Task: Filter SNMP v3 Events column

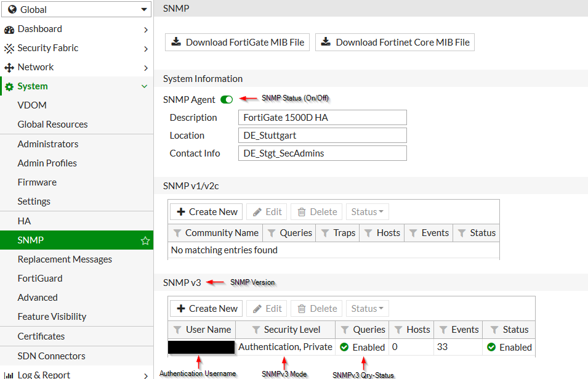Action: pyautogui.click(x=443, y=330)
